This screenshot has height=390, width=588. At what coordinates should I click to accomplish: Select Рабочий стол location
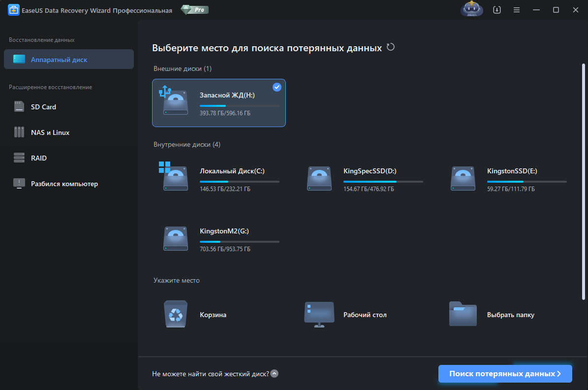point(365,315)
